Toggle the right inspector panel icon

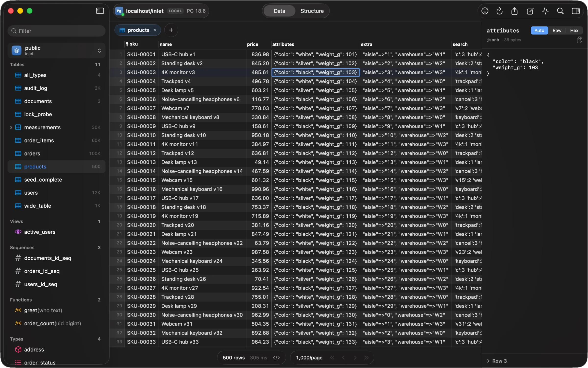pyautogui.click(x=576, y=11)
